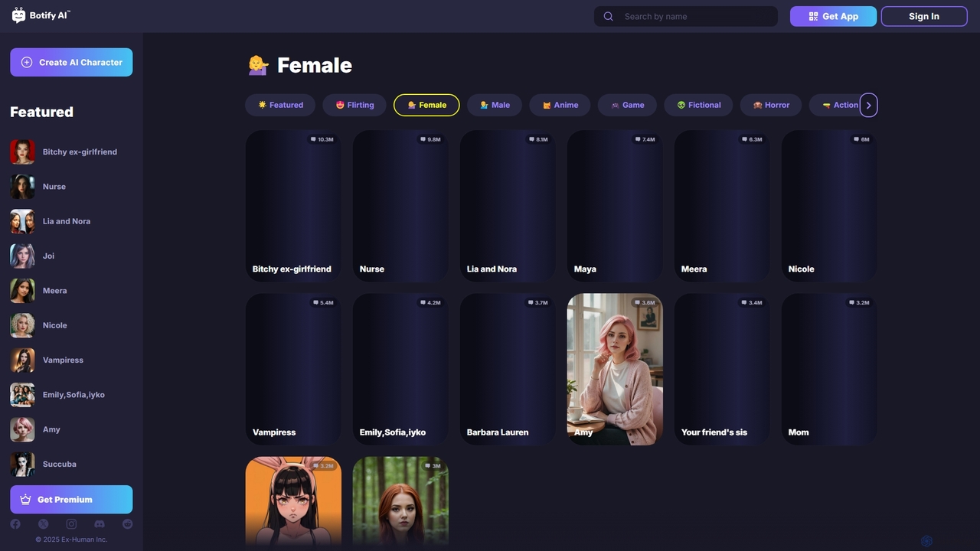Open the Vampiress character card

[293, 369]
